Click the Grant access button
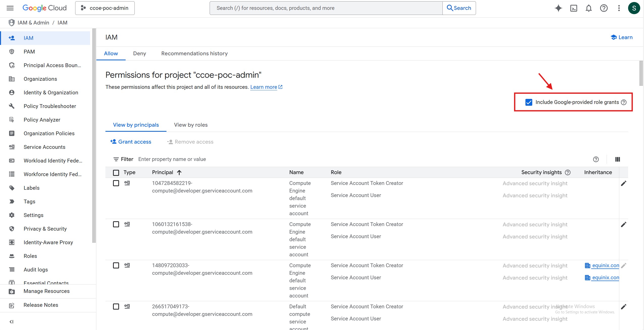644x330 pixels. 131,142
